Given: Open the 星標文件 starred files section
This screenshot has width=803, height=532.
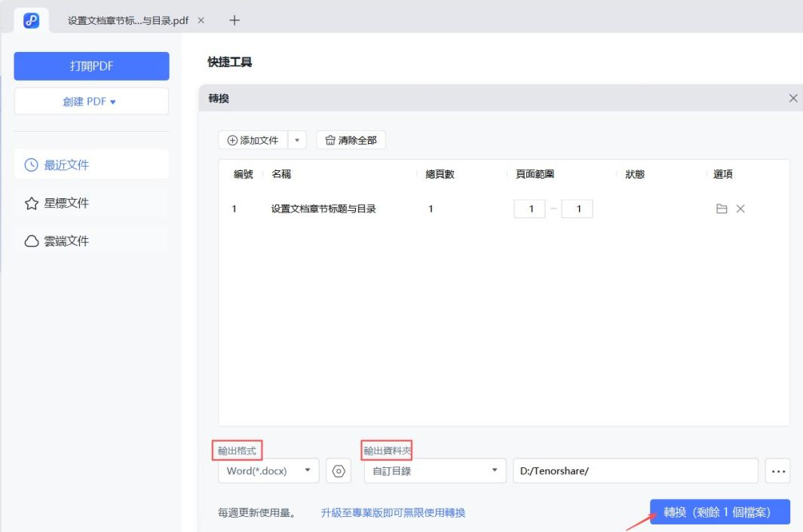Looking at the screenshot, I should [49, 202].
